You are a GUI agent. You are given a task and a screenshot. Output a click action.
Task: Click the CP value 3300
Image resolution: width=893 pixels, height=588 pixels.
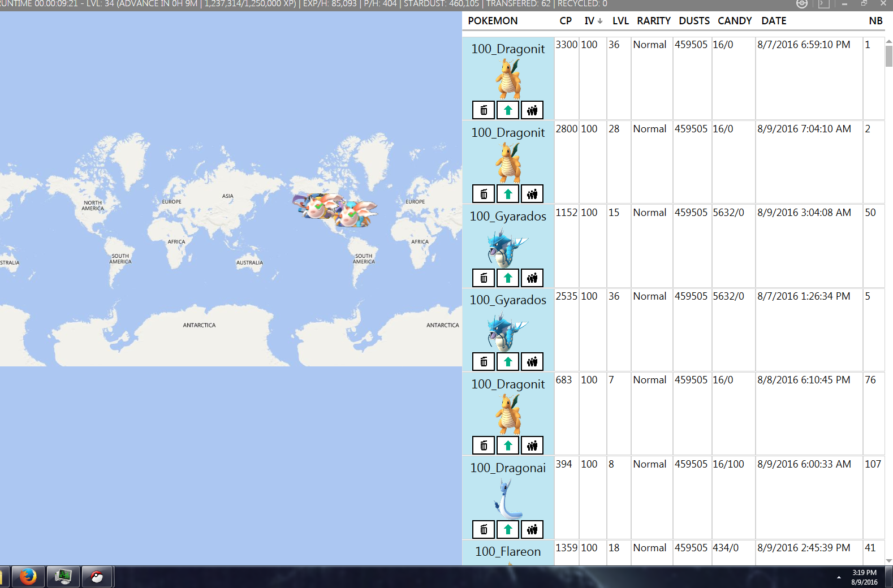tap(567, 45)
